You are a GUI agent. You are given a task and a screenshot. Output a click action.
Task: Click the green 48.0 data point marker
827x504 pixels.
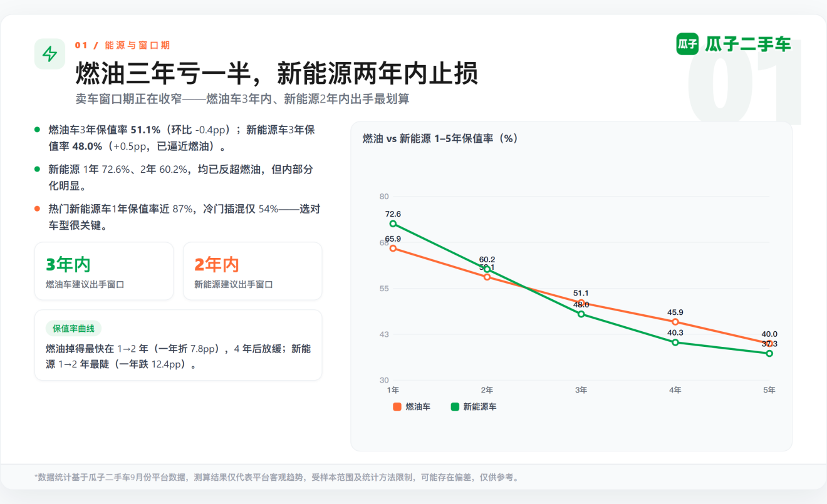point(581,314)
